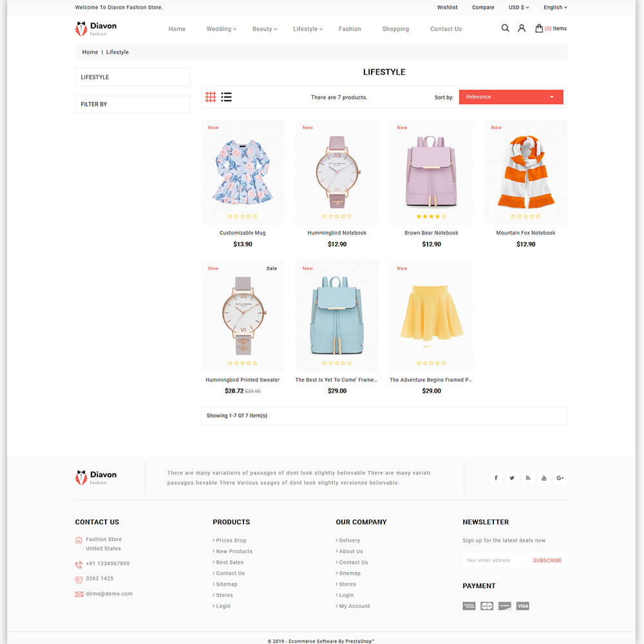This screenshot has height=644, width=644.
Task: Select the Shopping menu item
Action: click(395, 29)
